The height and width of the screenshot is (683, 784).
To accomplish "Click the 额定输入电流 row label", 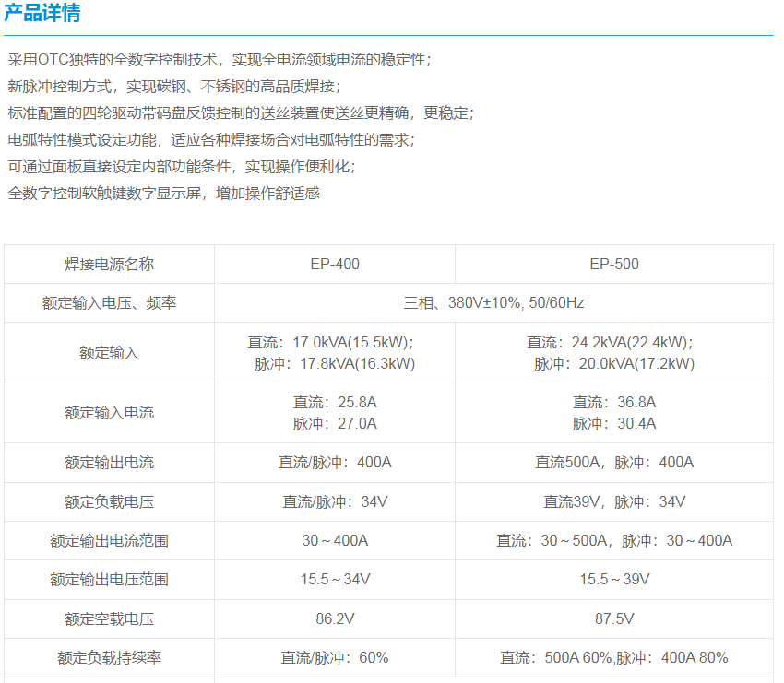I will coord(109,413).
